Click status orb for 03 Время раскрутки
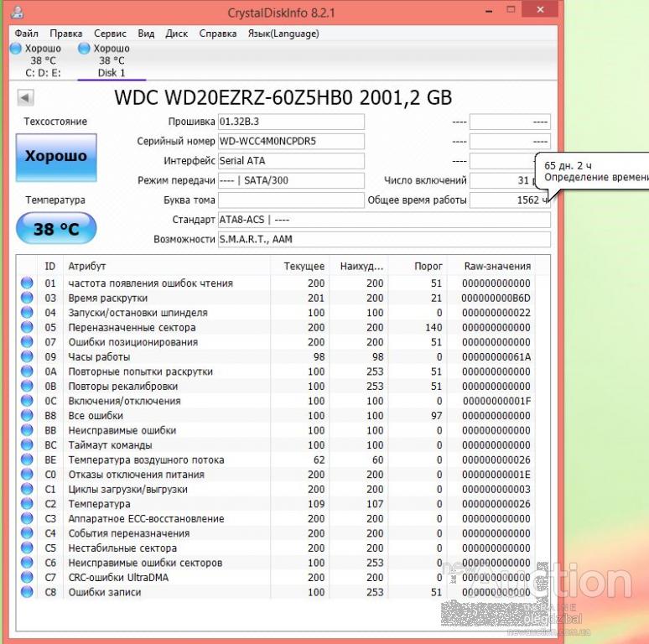This screenshot has width=649, height=644. 27,298
